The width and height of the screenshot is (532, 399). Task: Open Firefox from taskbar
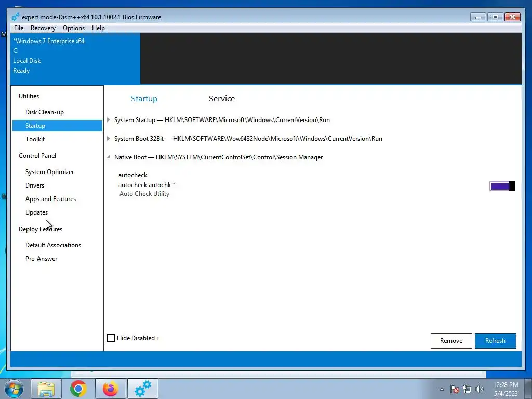(111, 389)
